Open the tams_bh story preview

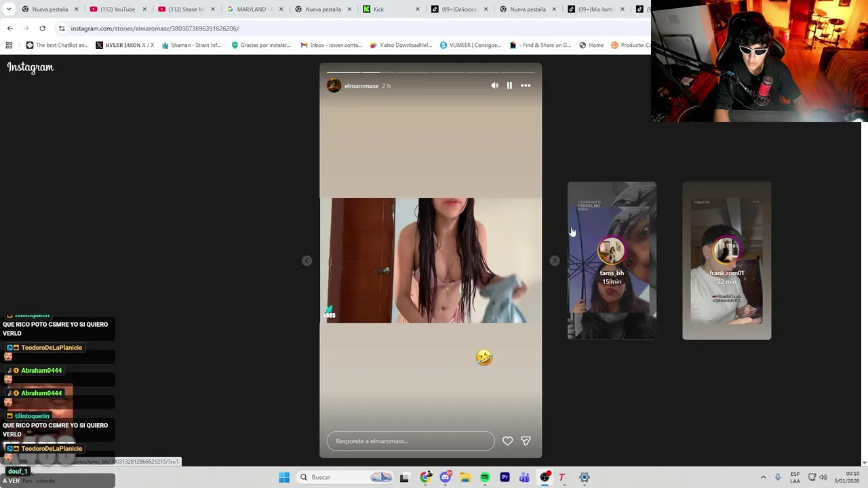(612, 260)
